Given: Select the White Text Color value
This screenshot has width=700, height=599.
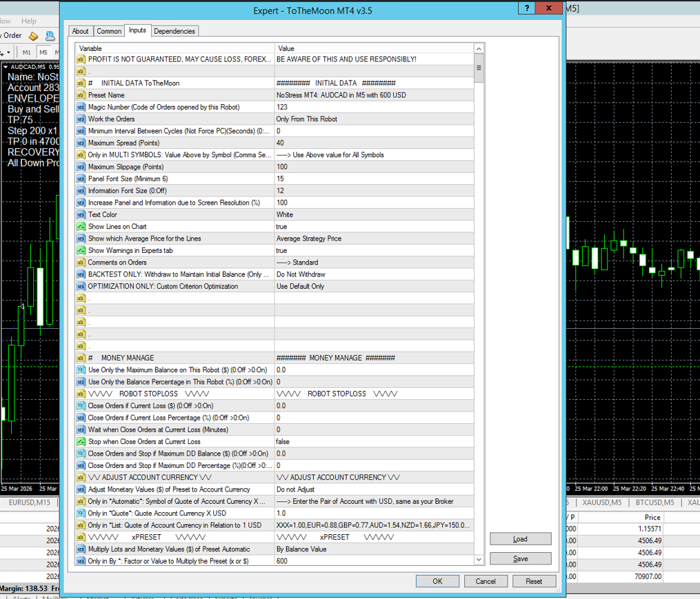Looking at the screenshot, I should (374, 214).
